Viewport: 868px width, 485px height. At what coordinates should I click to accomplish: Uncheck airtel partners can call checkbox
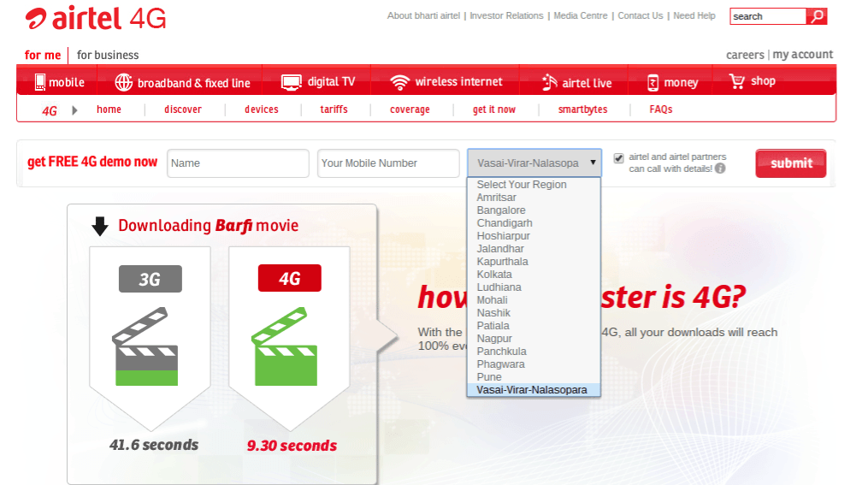click(x=618, y=158)
